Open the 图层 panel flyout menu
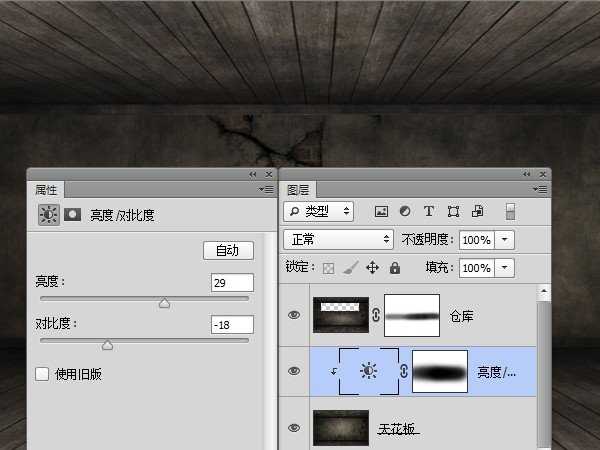The width and height of the screenshot is (600, 450). coord(543,188)
